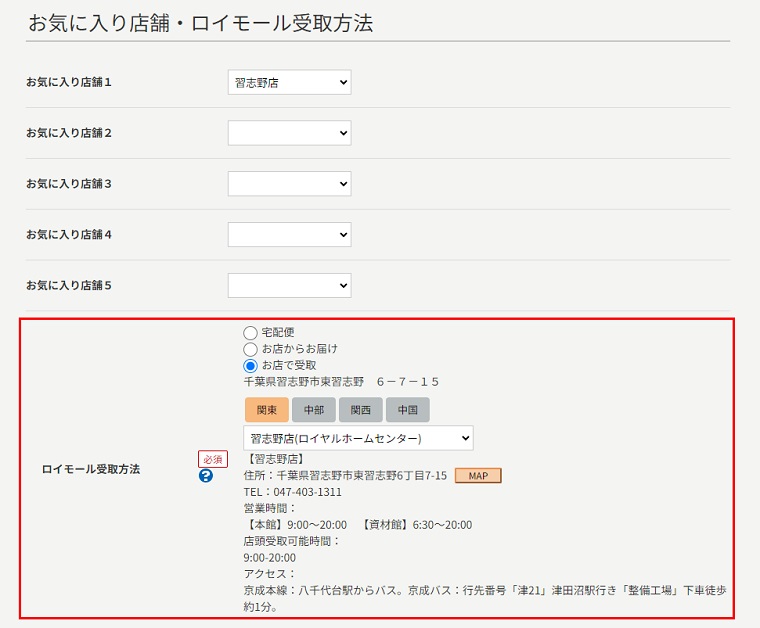The width and height of the screenshot is (760, 628).
Task: Switch to the 関東 region tab
Action: click(266, 410)
